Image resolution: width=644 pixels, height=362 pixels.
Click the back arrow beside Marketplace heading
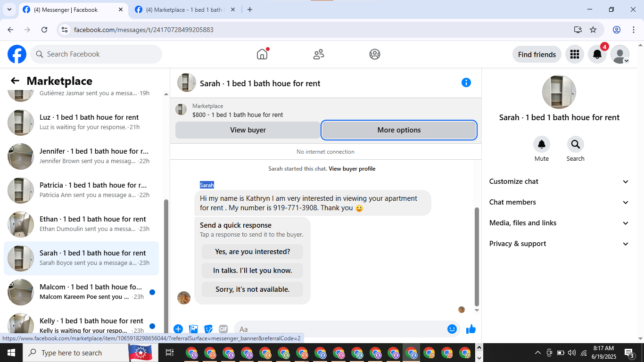pyautogui.click(x=15, y=81)
